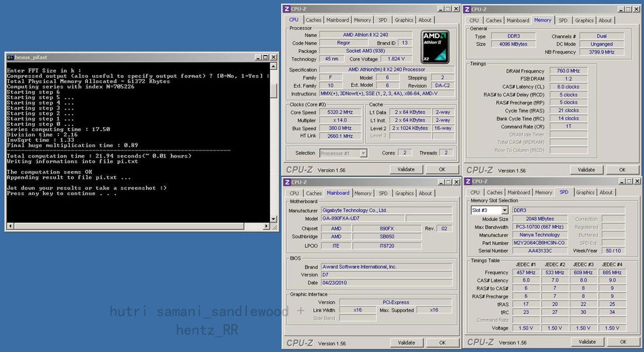Select SPD tab in CPU window

[383, 20]
